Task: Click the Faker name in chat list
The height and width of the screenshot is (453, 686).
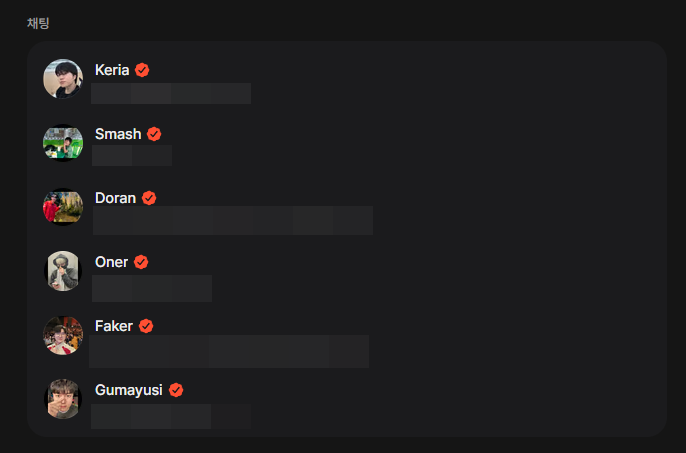Action: pyautogui.click(x=114, y=326)
